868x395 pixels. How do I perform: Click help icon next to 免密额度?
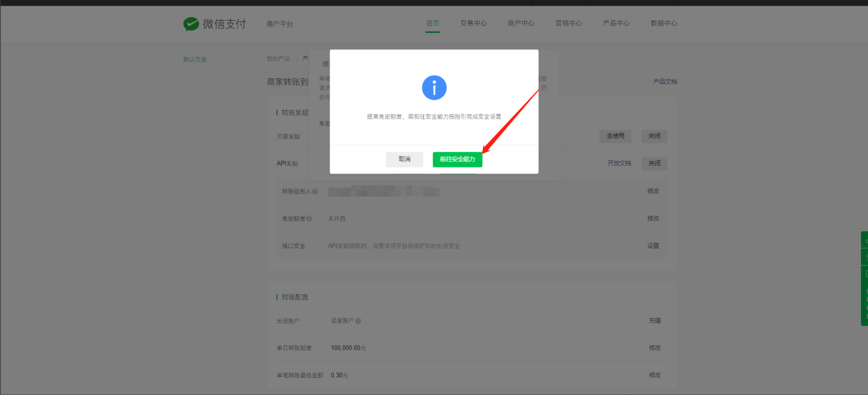pos(309,219)
